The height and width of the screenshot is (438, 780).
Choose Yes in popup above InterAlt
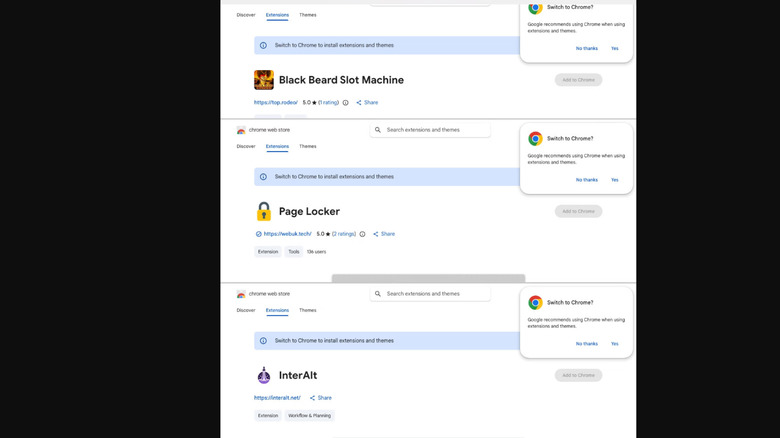click(614, 344)
